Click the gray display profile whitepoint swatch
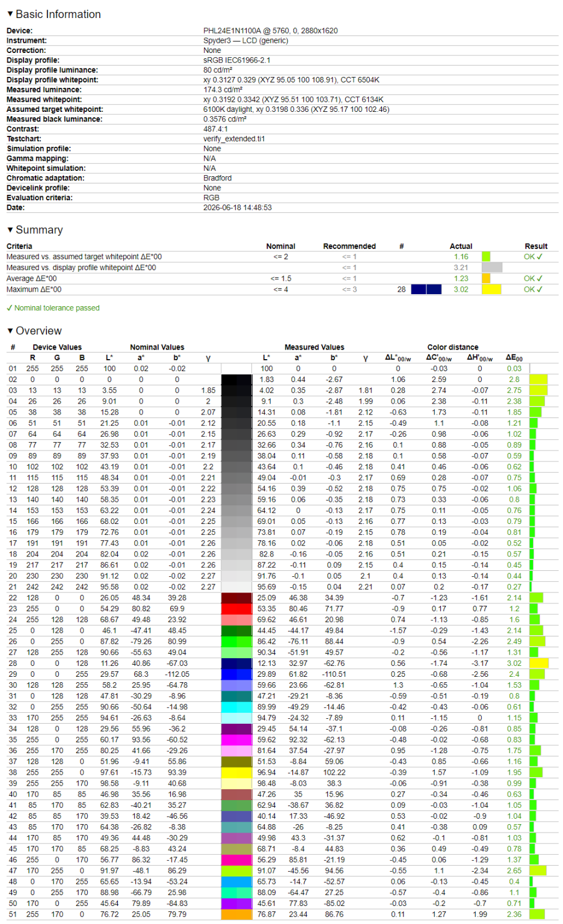Screen dimensions: 563x924 (x=492, y=267)
